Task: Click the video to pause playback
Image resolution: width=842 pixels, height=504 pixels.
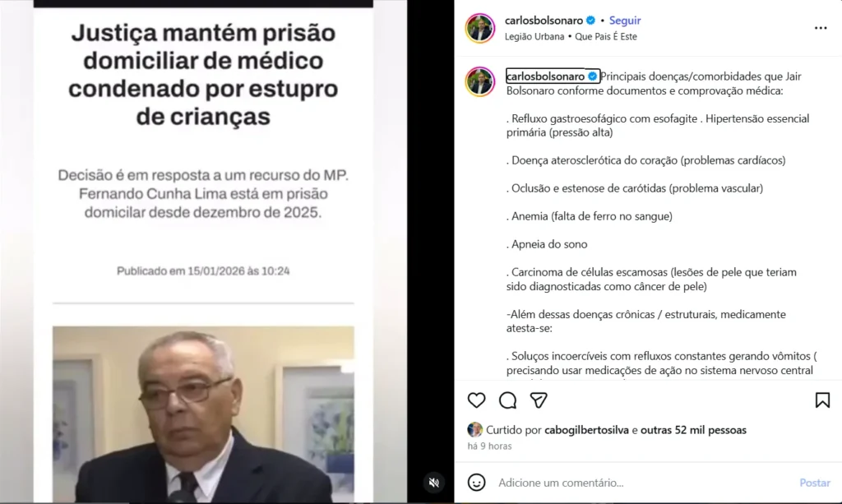Action: pyautogui.click(x=203, y=252)
